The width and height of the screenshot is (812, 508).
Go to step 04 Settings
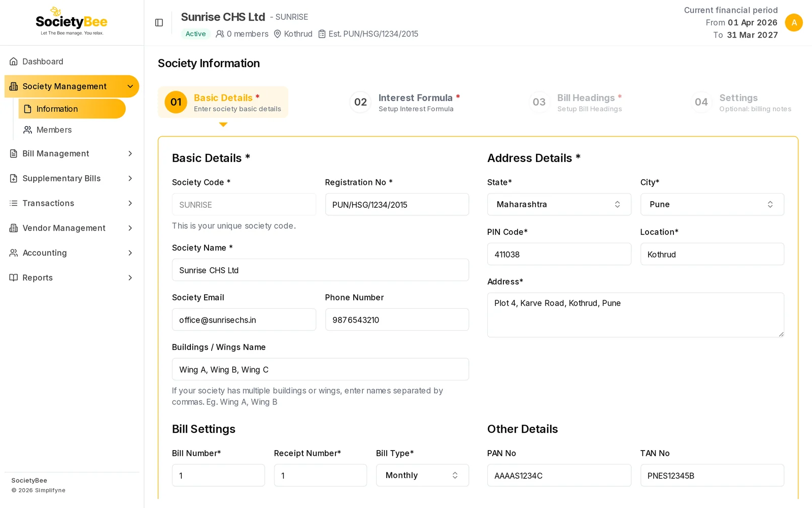[x=741, y=102]
